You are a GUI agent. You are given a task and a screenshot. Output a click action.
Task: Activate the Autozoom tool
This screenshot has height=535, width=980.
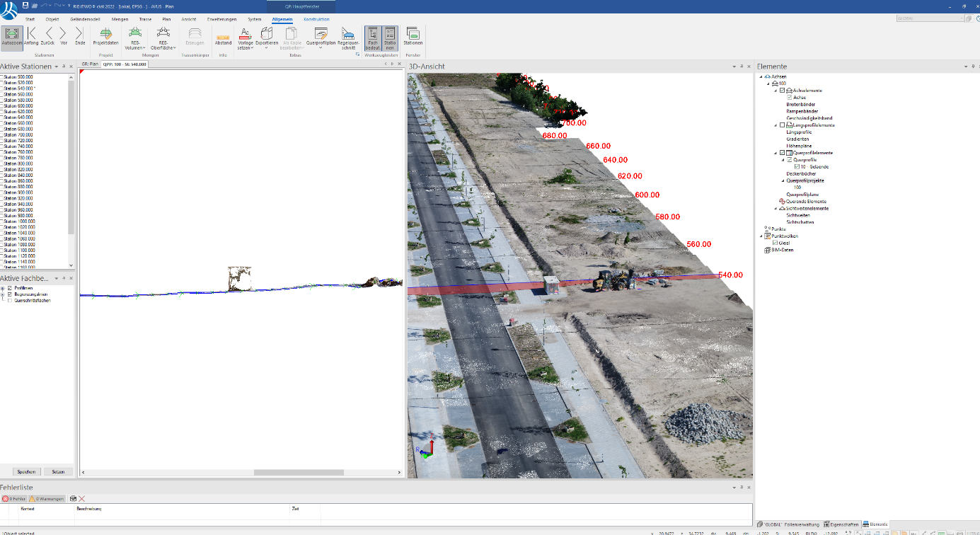[11, 35]
